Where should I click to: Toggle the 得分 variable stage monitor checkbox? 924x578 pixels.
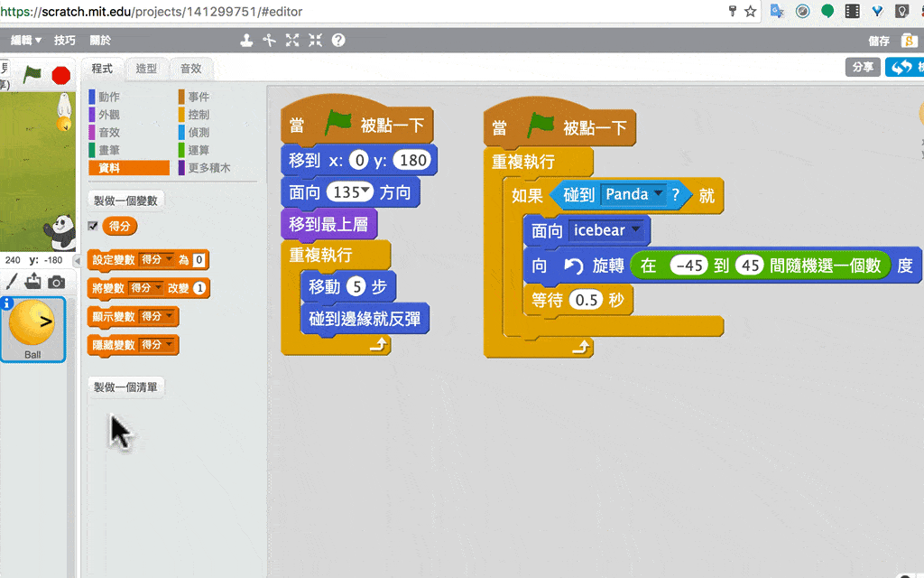point(93,226)
